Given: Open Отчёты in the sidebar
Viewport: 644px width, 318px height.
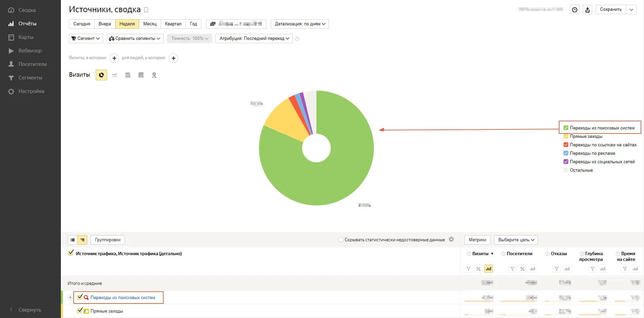Looking at the screenshot, I should [x=22, y=24].
